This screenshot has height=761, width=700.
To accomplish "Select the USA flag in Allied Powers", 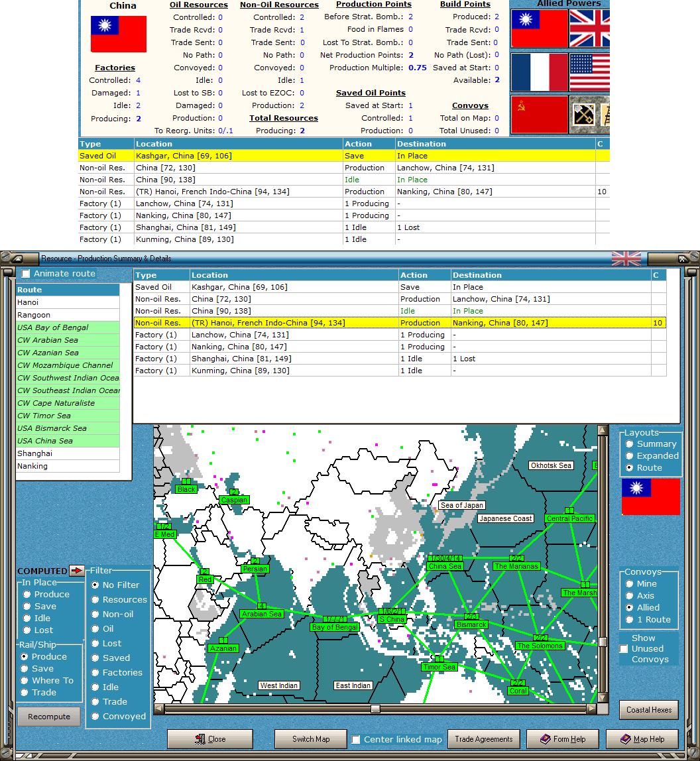I will [x=589, y=72].
